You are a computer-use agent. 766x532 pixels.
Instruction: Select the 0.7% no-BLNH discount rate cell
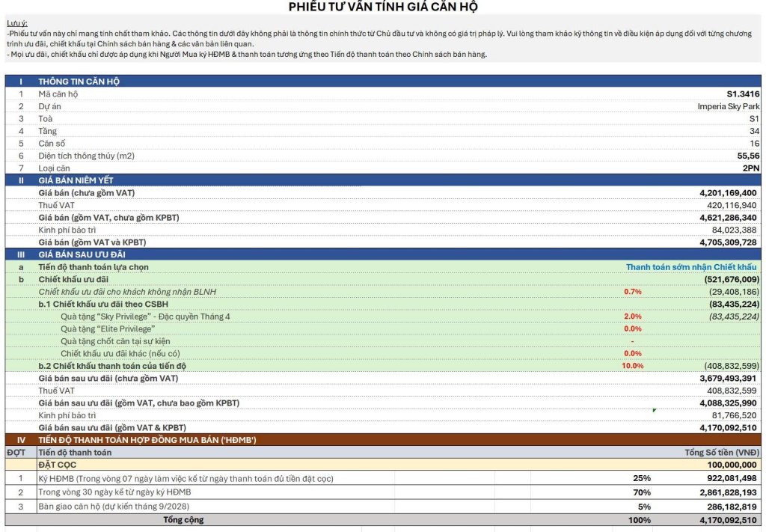point(633,292)
